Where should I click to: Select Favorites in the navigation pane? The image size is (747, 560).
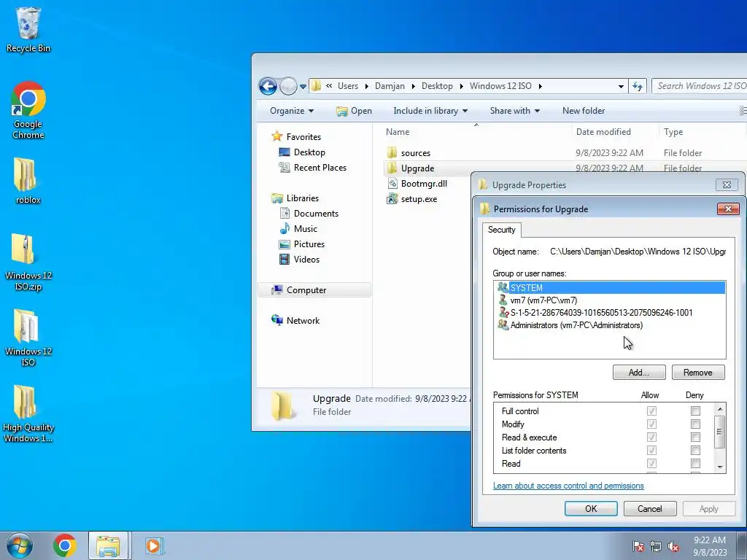click(303, 136)
